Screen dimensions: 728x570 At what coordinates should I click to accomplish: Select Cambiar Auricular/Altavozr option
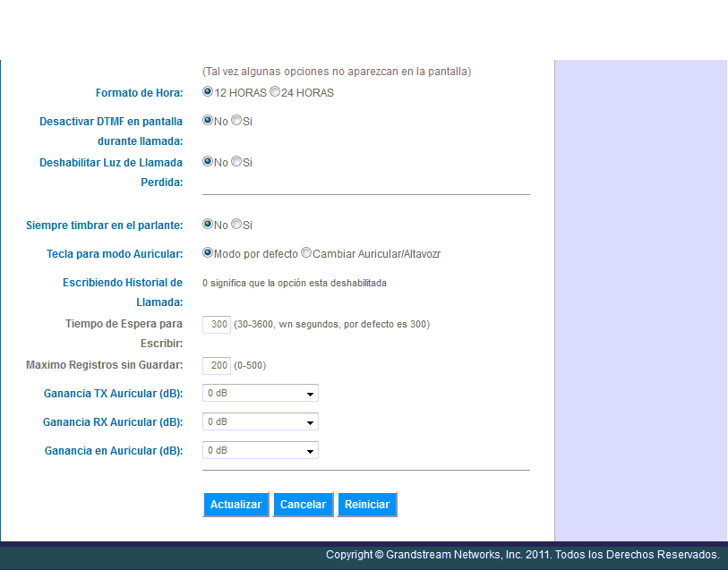click(306, 253)
